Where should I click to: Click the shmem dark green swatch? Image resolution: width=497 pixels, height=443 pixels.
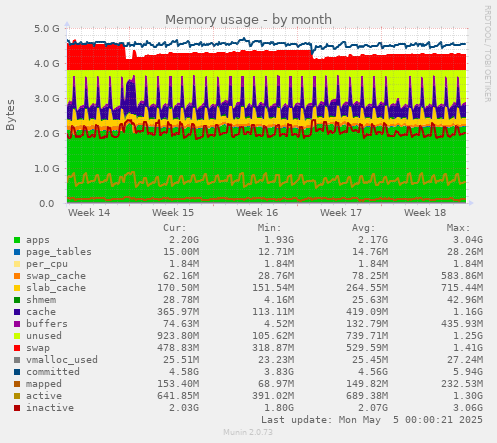(17, 300)
